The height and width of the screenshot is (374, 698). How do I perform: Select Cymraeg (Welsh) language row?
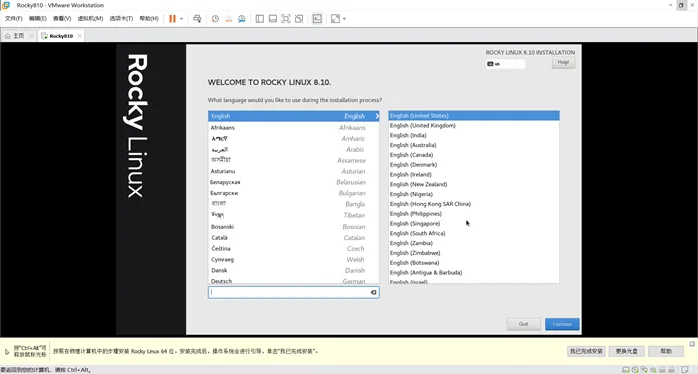click(294, 259)
